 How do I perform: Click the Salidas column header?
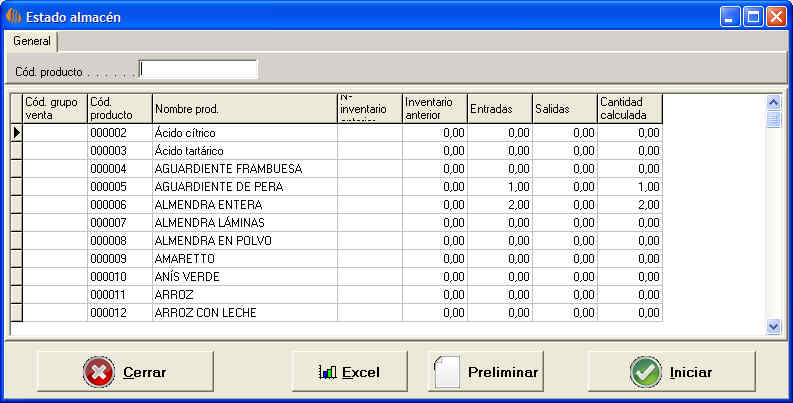(x=564, y=108)
